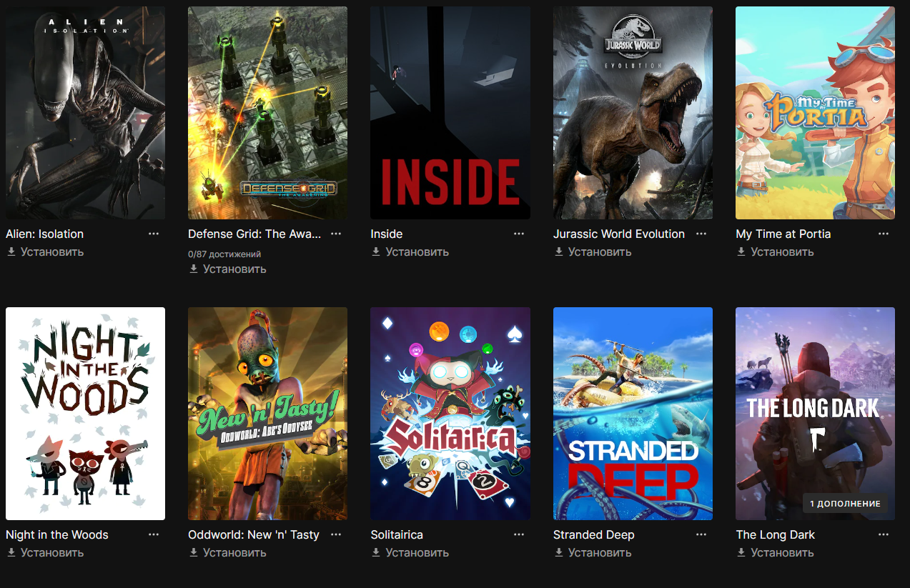Open options menu for Oddworld: New 'n' Tasty
The image size is (910, 588).
[336, 534]
